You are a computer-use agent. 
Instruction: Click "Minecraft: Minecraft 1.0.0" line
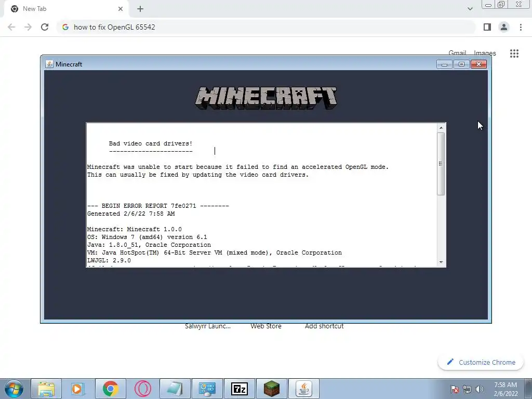coord(135,229)
